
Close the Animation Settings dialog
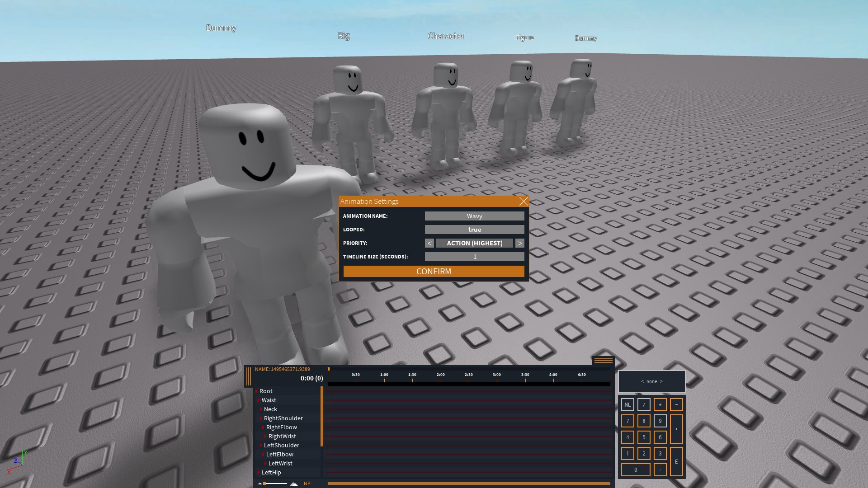(524, 202)
